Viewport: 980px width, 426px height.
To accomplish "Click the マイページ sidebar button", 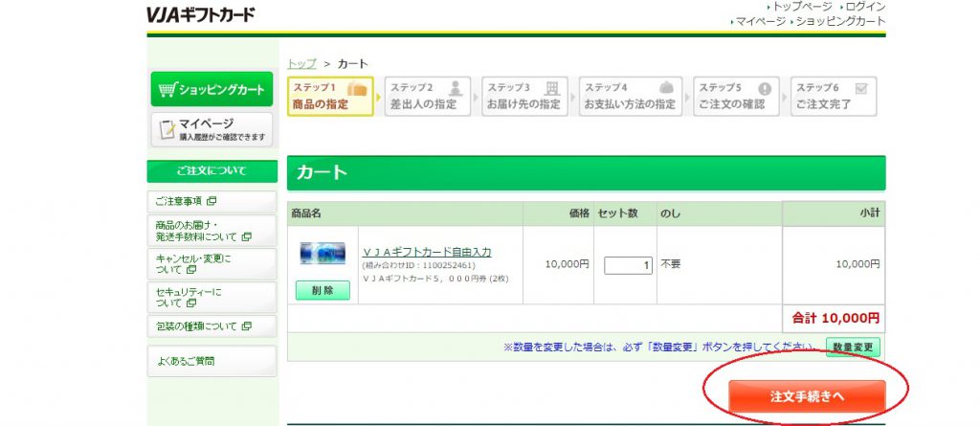I will tap(212, 129).
